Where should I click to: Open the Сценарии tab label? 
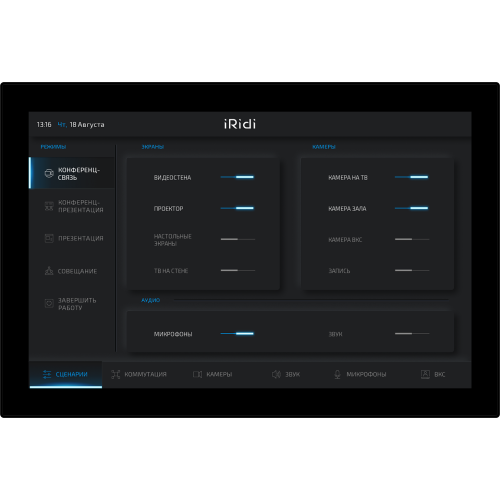point(71,374)
